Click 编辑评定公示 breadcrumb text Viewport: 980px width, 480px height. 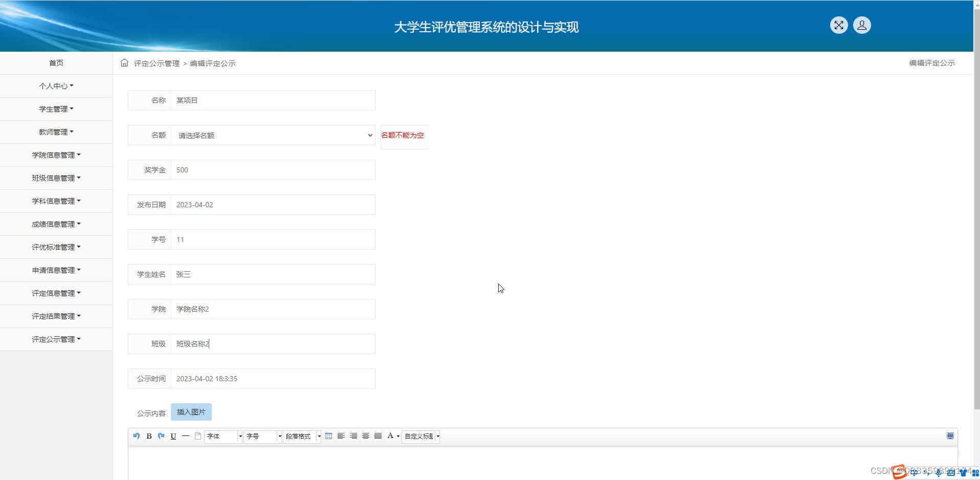(x=213, y=63)
